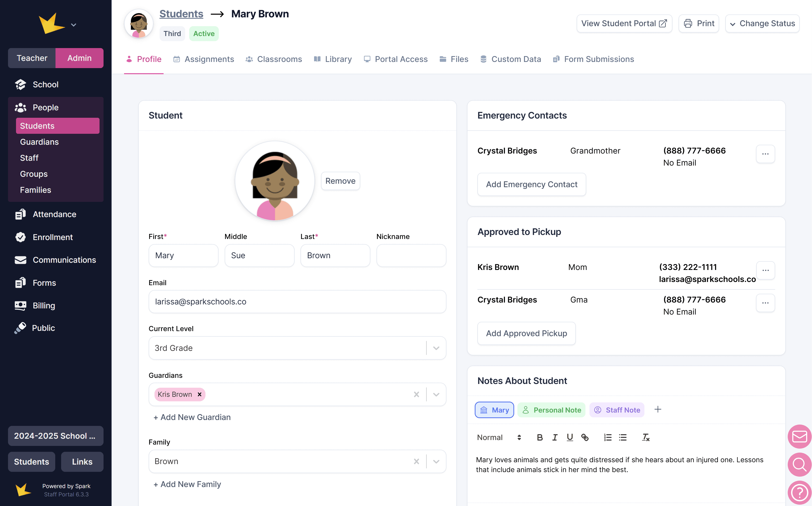This screenshot has width=812, height=506.
Task: Remove Kris Brown guardian tag
Action: [200, 394]
